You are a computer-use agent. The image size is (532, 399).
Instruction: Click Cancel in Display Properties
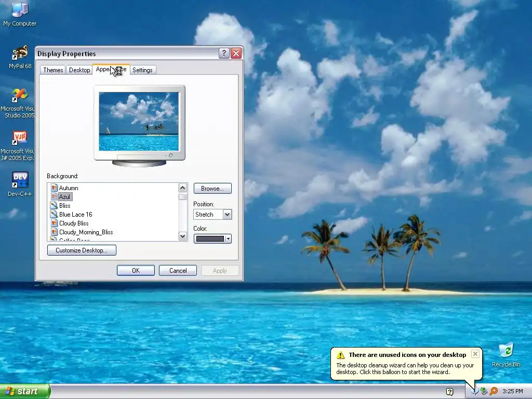pos(178,270)
